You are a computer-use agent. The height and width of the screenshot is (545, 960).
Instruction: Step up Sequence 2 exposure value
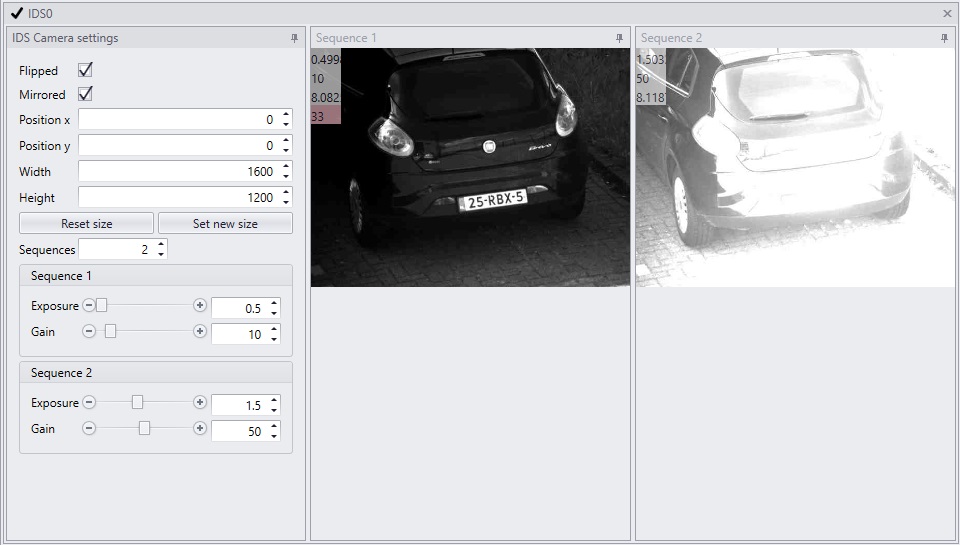click(x=274, y=400)
